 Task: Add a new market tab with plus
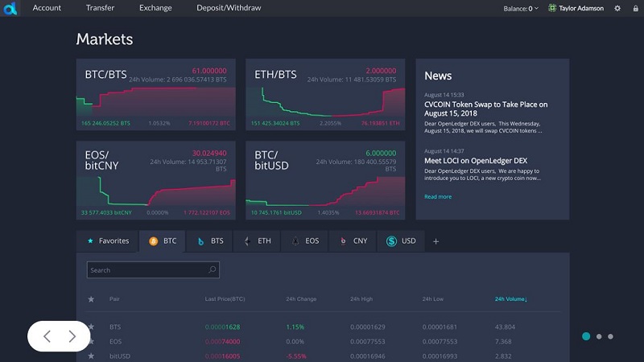pyautogui.click(x=436, y=241)
